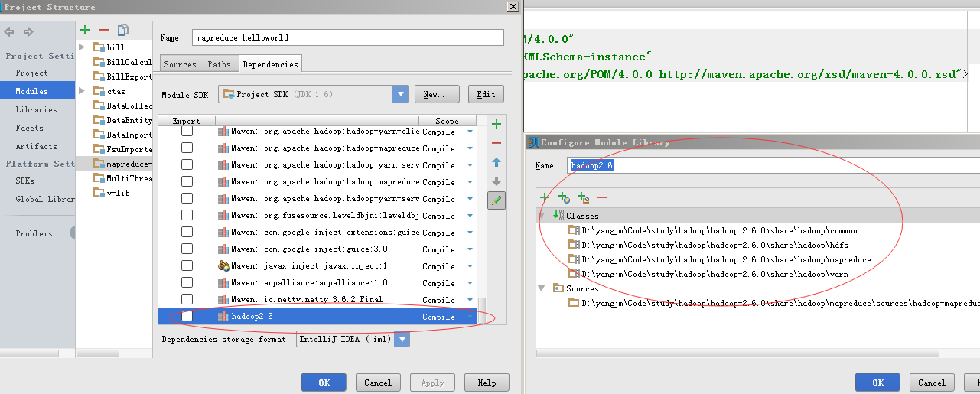Remove the library root with the red minus in Configure Module Library

pyautogui.click(x=602, y=197)
